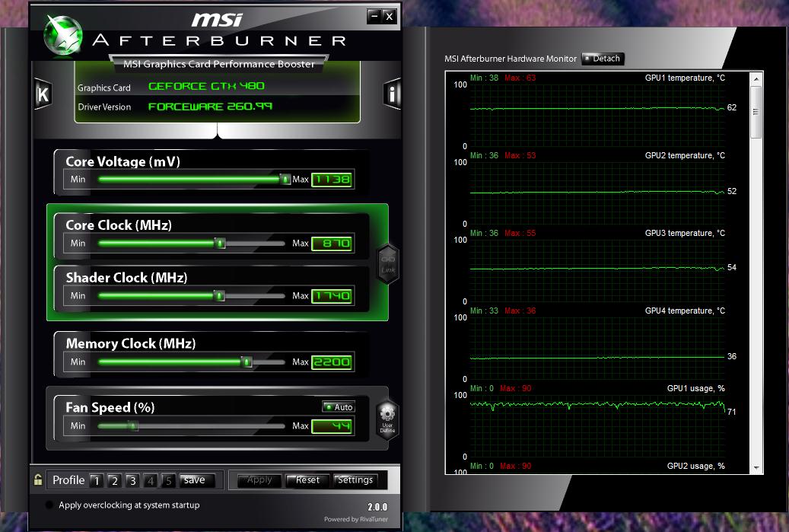Click the GPU1 usage graph
The width and height of the screenshot is (789, 532).
point(597,425)
